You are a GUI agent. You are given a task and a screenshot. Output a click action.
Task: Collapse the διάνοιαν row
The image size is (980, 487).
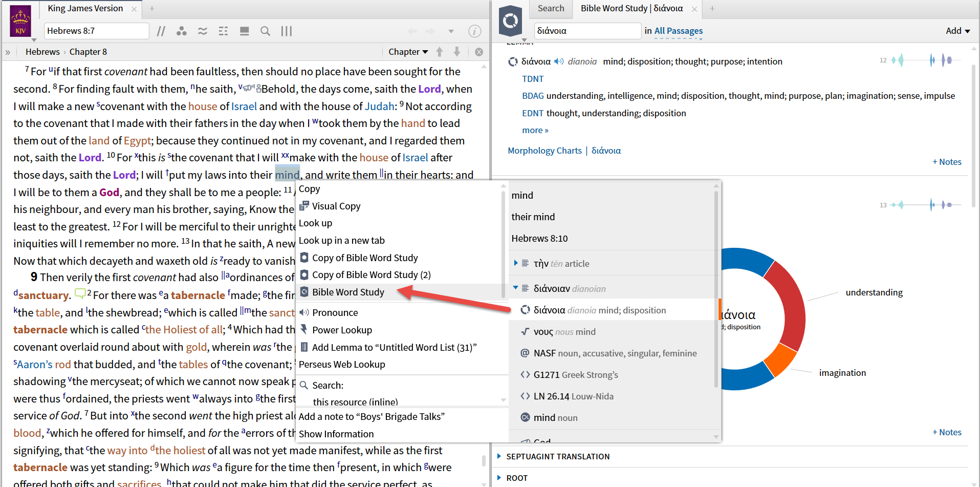(516, 288)
